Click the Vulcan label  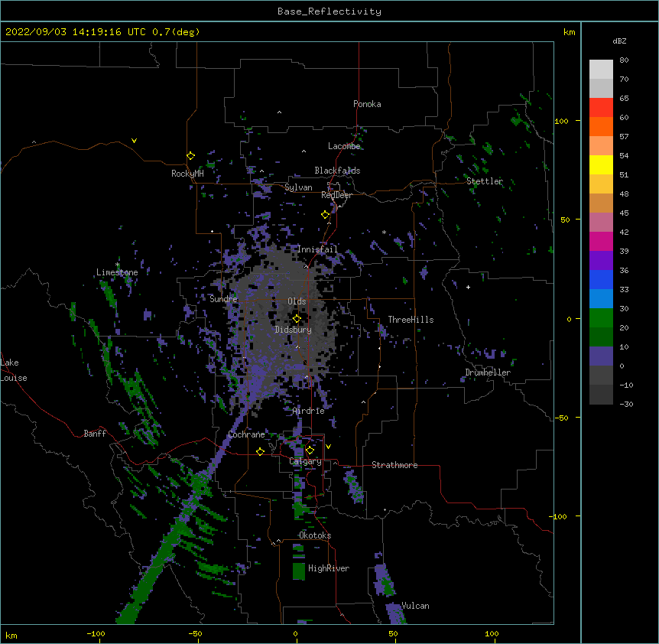pyautogui.click(x=415, y=606)
